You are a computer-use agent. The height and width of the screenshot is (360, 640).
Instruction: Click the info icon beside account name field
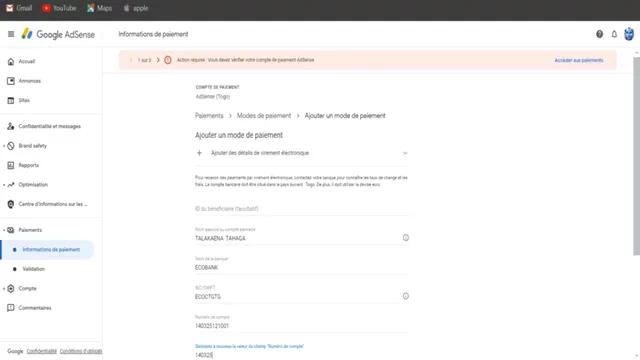[405, 238]
